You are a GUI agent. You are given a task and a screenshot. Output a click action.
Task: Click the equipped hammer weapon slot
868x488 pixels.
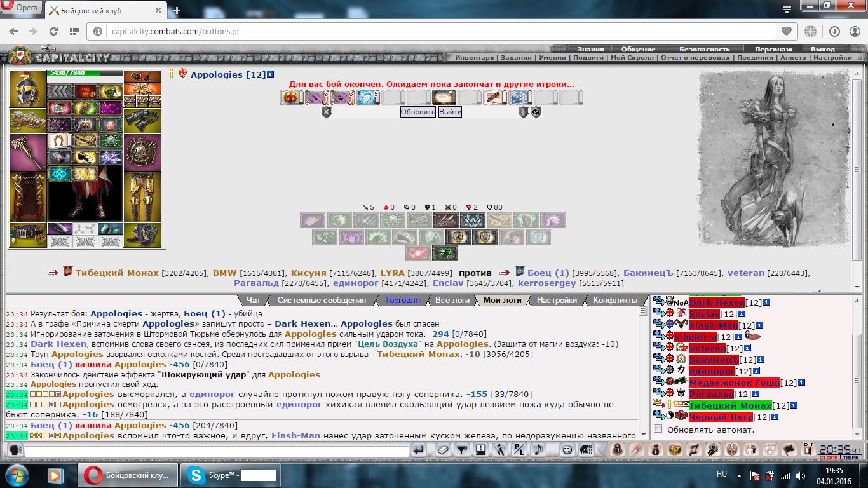(27, 152)
